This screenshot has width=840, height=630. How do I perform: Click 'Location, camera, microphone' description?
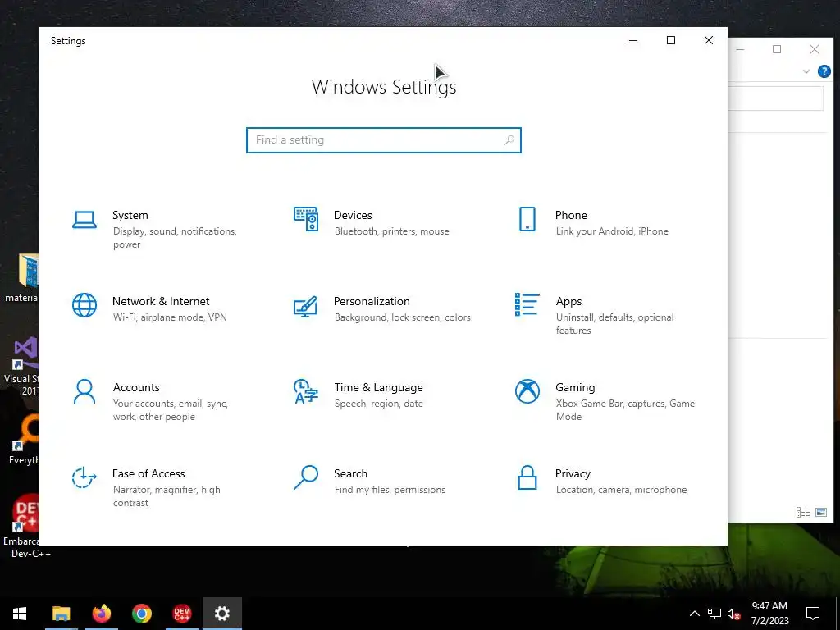click(621, 490)
